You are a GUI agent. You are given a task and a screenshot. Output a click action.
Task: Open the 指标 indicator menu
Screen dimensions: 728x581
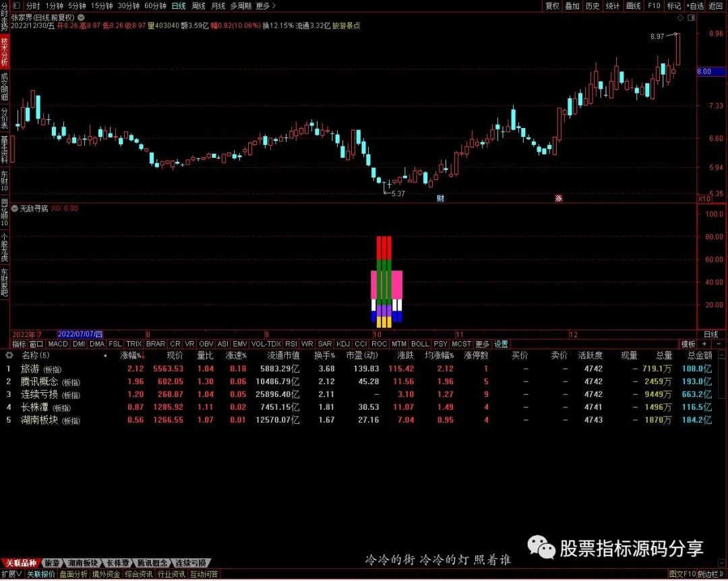[19, 344]
